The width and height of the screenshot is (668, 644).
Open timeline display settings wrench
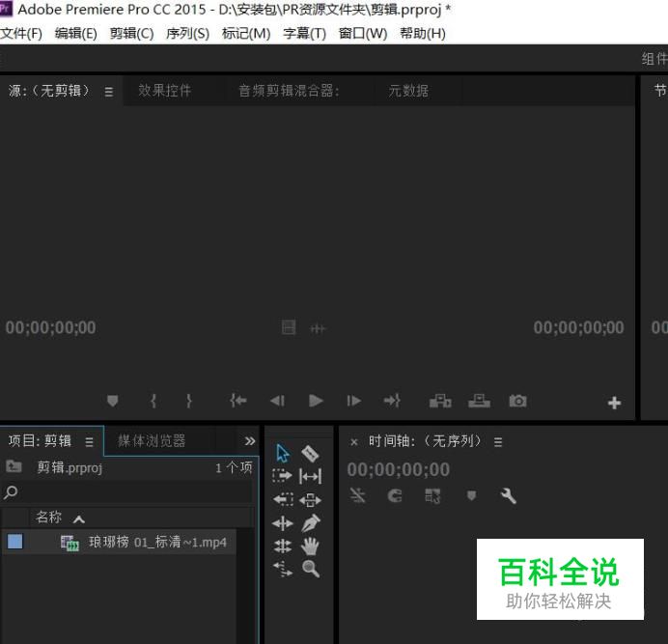[508, 495]
